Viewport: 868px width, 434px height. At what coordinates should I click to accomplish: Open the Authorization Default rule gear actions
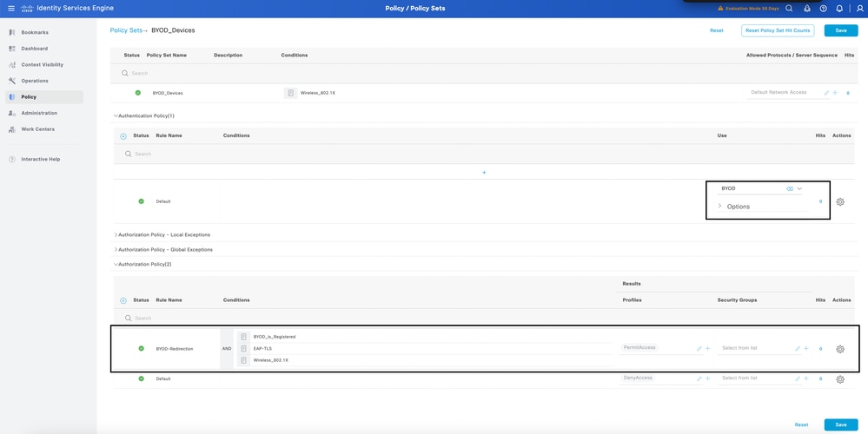840,379
